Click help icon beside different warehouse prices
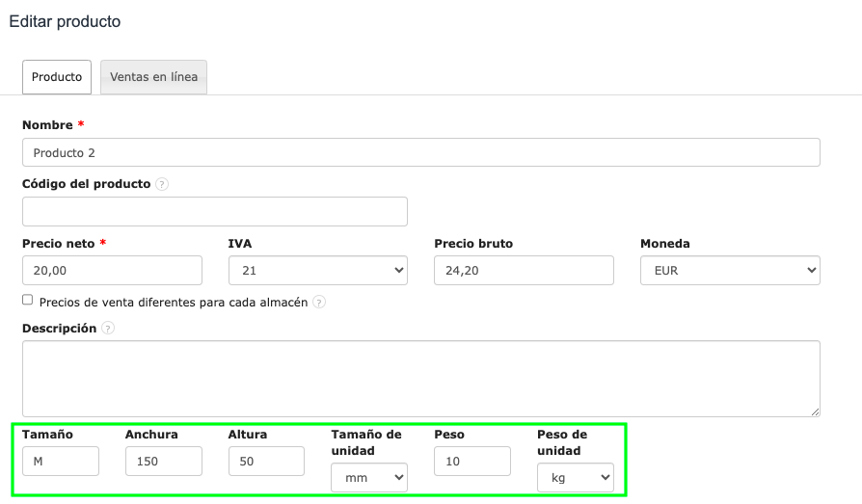Viewport: 862px width, 504px height. pyautogui.click(x=319, y=303)
